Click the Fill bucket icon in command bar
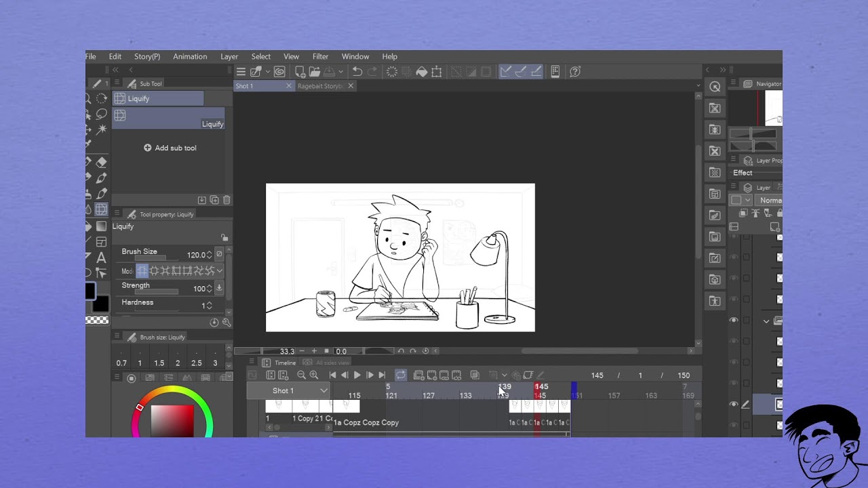868x488 pixels. tap(421, 71)
